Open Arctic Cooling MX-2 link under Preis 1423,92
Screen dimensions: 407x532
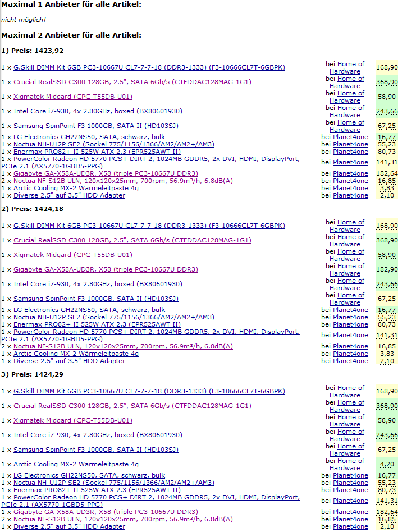pyautogui.click(x=76, y=188)
